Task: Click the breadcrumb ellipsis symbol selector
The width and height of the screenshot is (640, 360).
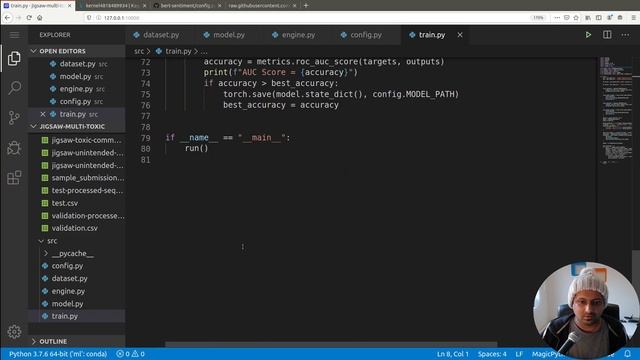Action: click(204, 51)
